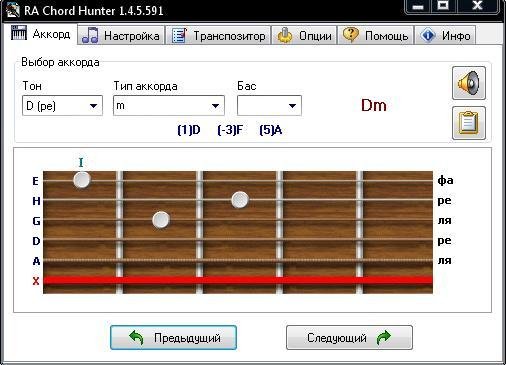Open the empty Бас dropdown

point(269,106)
